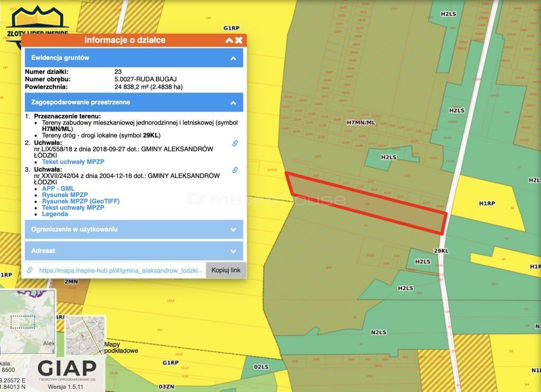The width and height of the screenshot is (541, 392).
Task: Open the Legenda link
Action: (x=55, y=214)
